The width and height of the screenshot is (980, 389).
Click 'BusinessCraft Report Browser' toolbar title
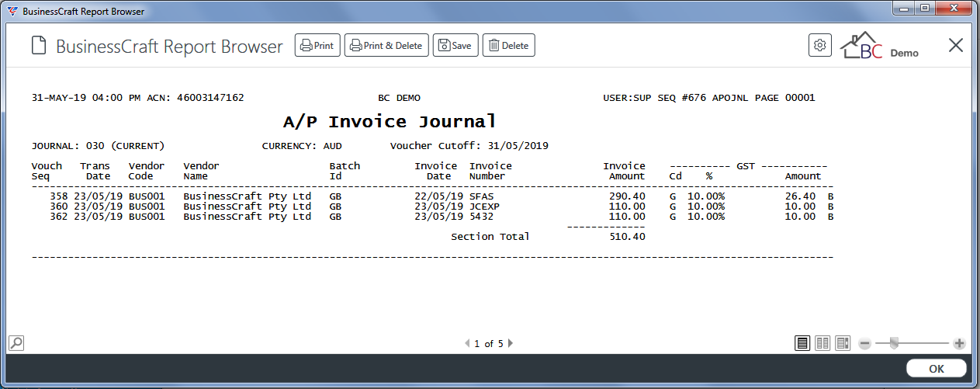point(169,47)
